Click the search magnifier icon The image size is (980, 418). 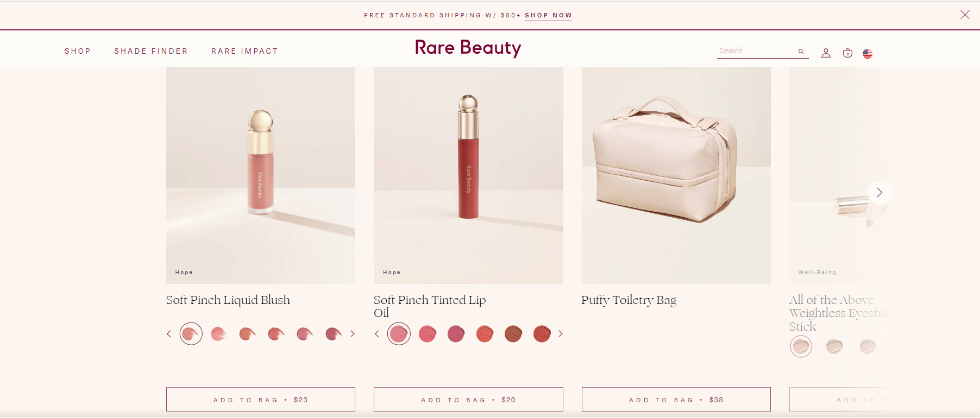coord(801,52)
